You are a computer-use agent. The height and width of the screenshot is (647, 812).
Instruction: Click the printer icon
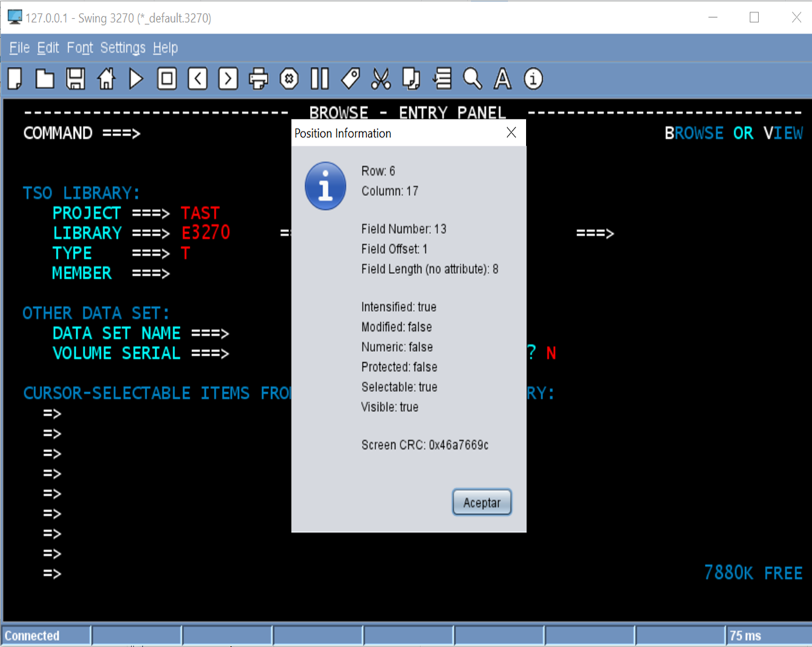click(259, 79)
